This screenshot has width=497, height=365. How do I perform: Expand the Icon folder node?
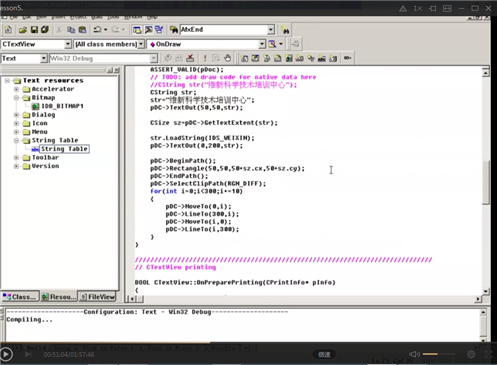click(x=16, y=123)
